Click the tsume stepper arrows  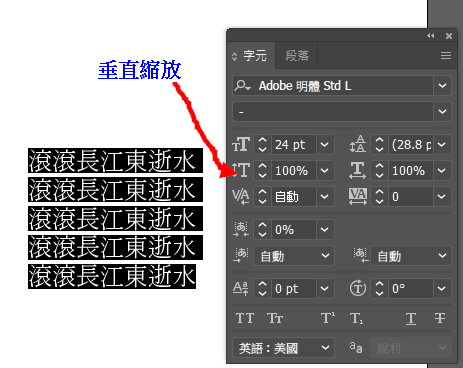pos(263,230)
